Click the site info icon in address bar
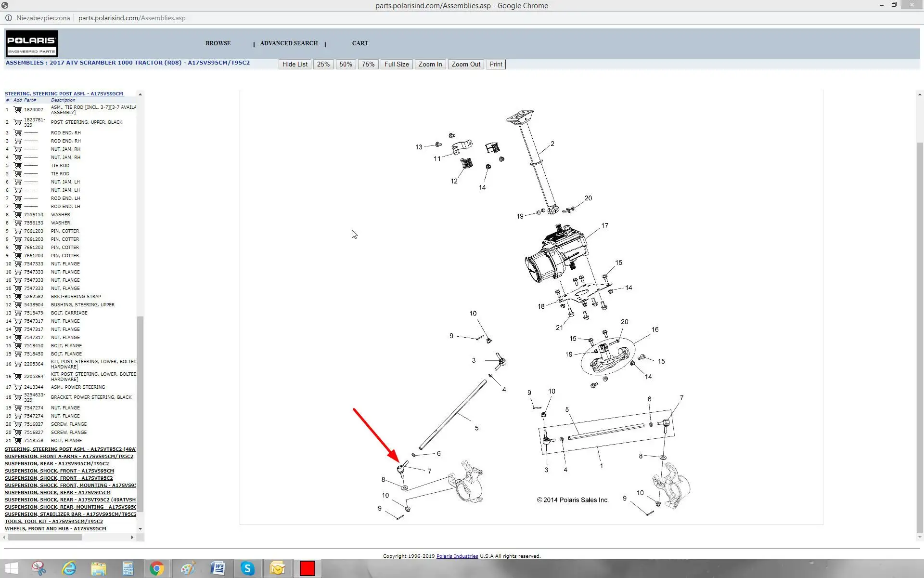Screen dimensions: 924x578 pos(8,18)
